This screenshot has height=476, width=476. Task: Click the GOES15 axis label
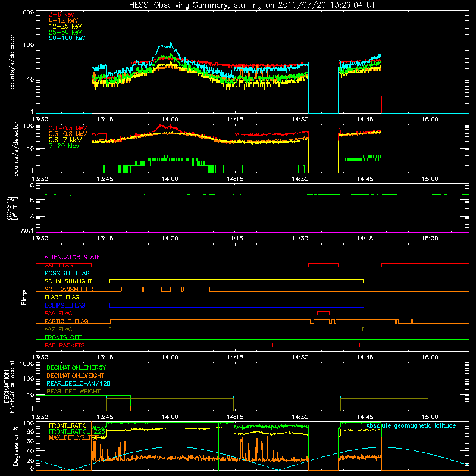[11, 208]
